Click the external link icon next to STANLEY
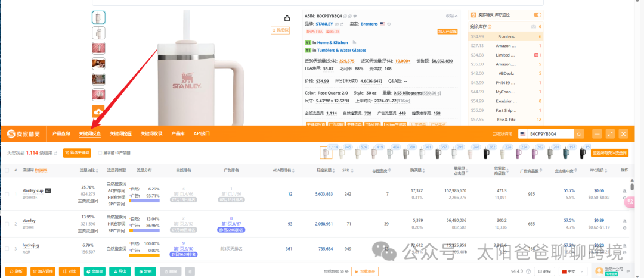The height and width of the screenshot is (278, 644). (342, 24)
